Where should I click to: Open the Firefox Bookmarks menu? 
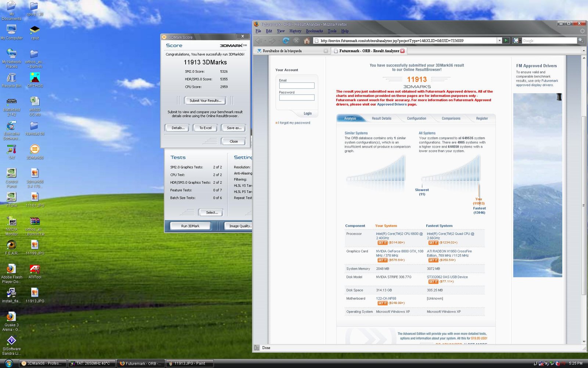point(314,31)
